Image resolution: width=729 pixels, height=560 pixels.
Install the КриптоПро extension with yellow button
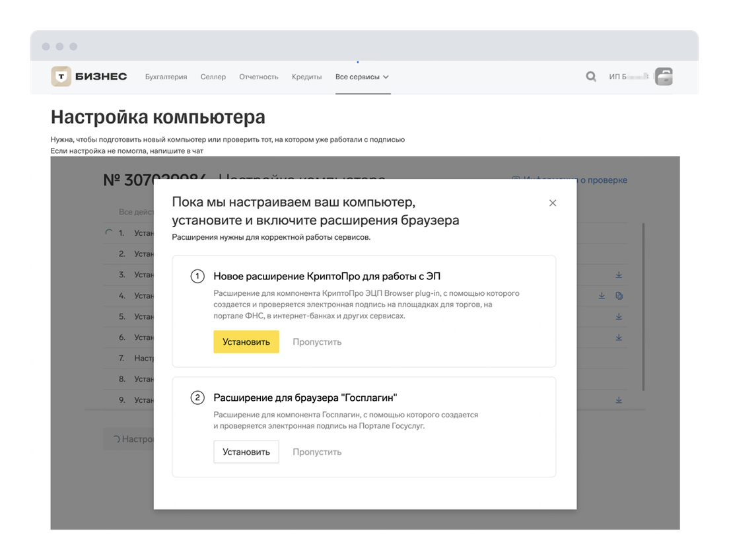(x=246, y=342)
